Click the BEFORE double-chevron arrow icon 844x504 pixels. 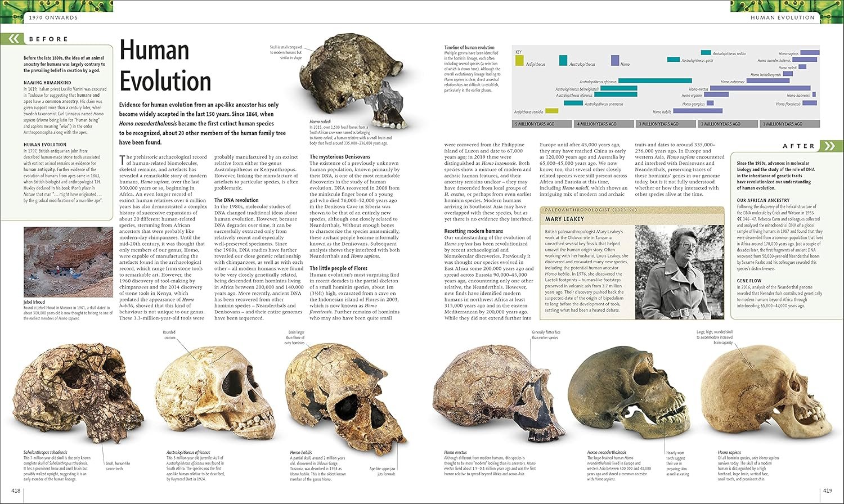[12, 39]
